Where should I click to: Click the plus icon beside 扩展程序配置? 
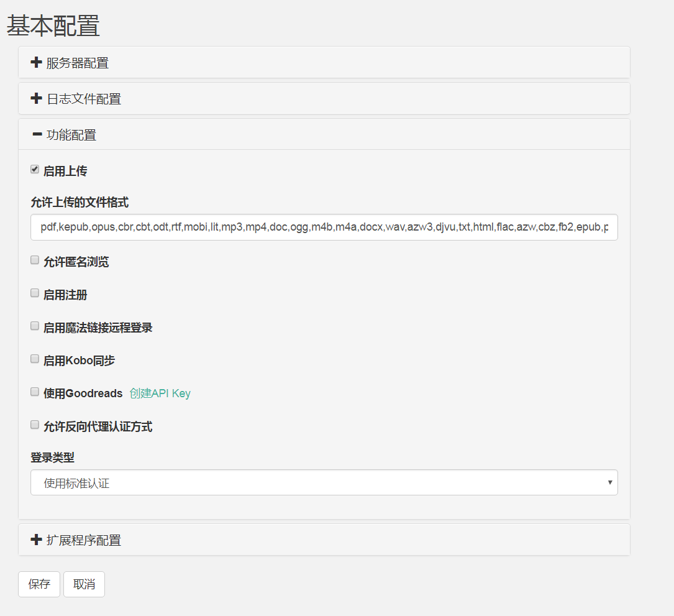click(35, 540)
